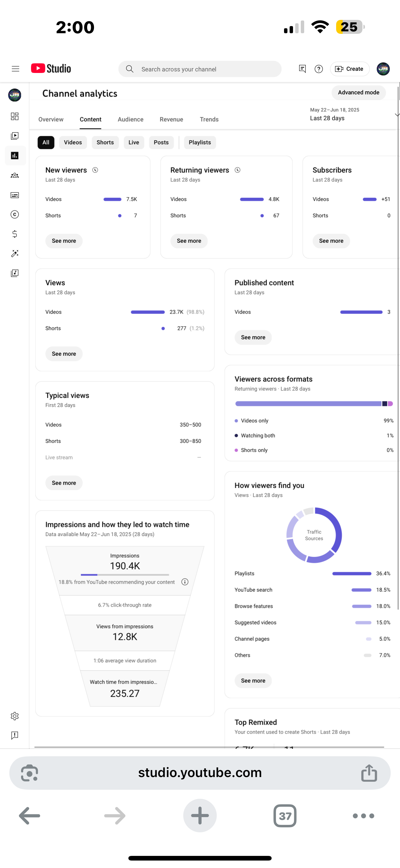This screenshot has height=868, width=400.
Task: Click clock icon beside New viewers
Action: pos(95,170)
